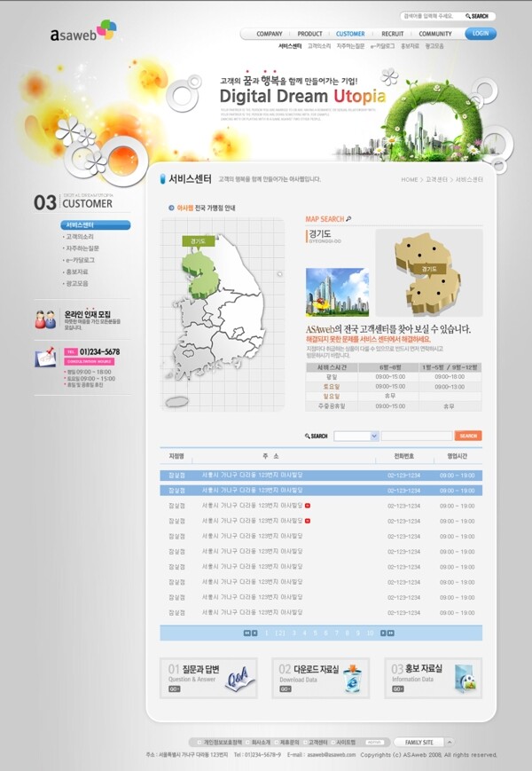This screenshot has width=532, height=771.
Task: Click the 전화번호 column header
Action: [403, 456]
